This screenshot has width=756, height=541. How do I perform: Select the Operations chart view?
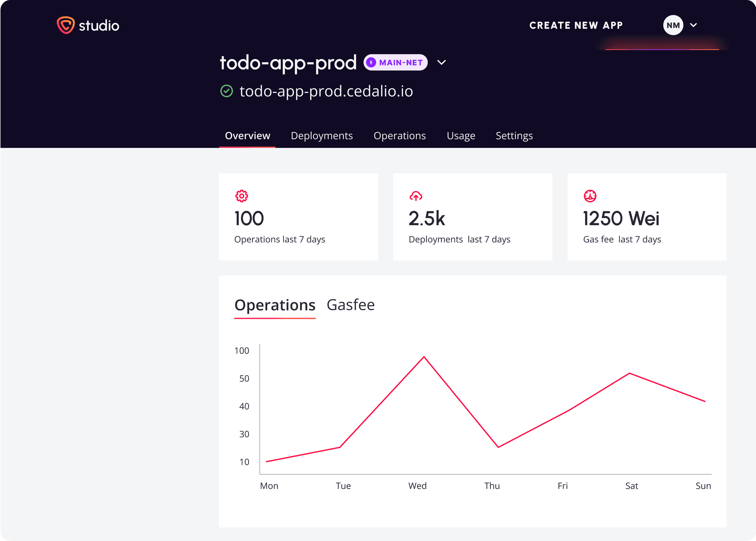click(x=275, y=305)
